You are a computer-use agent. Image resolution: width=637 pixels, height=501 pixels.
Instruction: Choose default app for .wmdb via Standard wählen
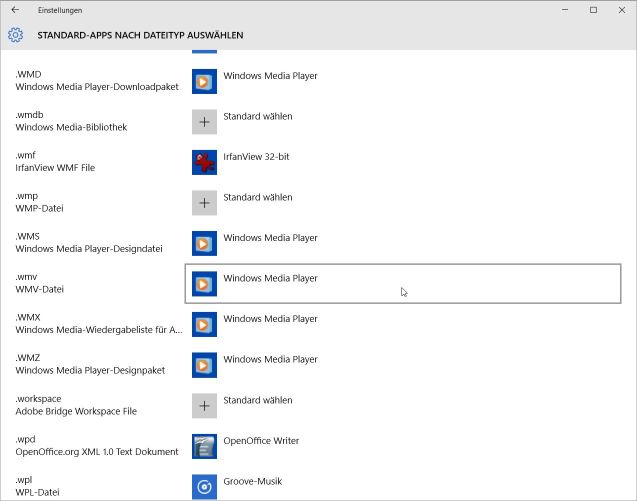pos(258,116)
